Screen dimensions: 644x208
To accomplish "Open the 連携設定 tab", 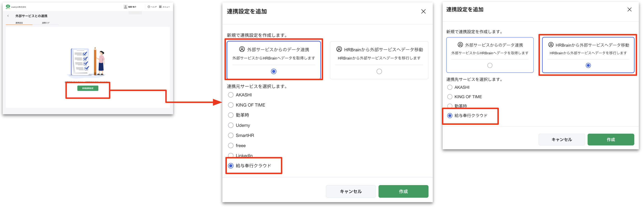I will (19, 23).
